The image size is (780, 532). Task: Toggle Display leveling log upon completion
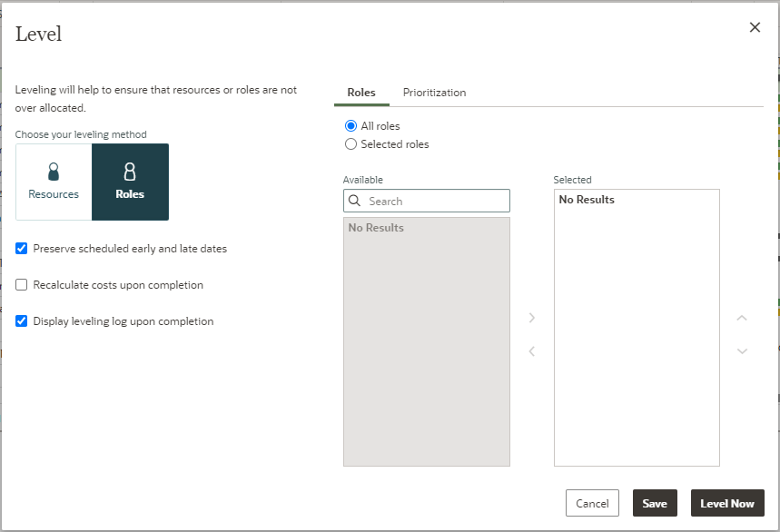[22, 321]
